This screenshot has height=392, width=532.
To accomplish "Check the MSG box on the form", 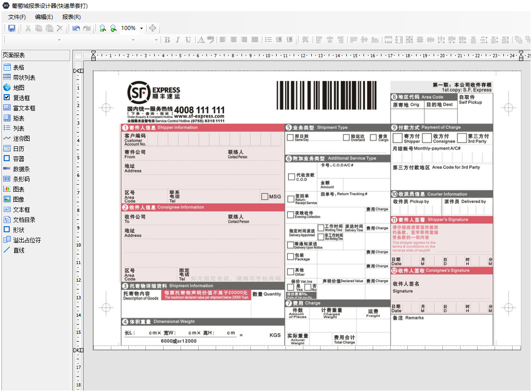I will click(x=265, y=197).
